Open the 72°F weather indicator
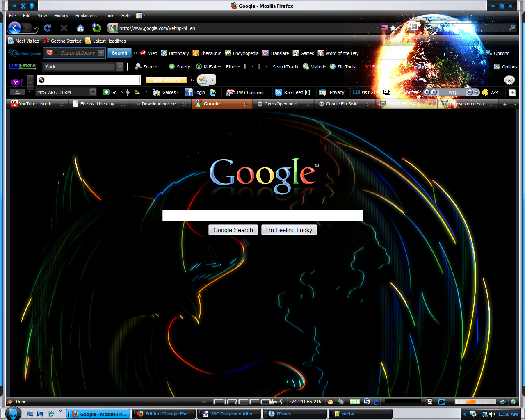The image size is (525, 420). [x=491, y=92]
